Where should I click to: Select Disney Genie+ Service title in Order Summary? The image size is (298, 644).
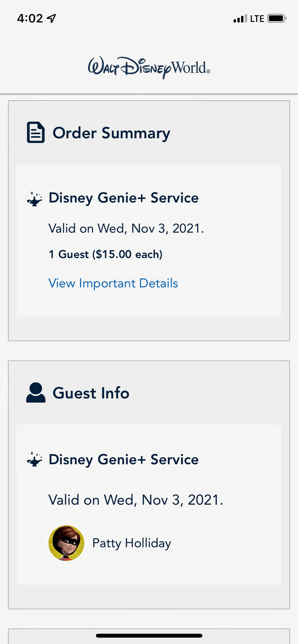124,198
